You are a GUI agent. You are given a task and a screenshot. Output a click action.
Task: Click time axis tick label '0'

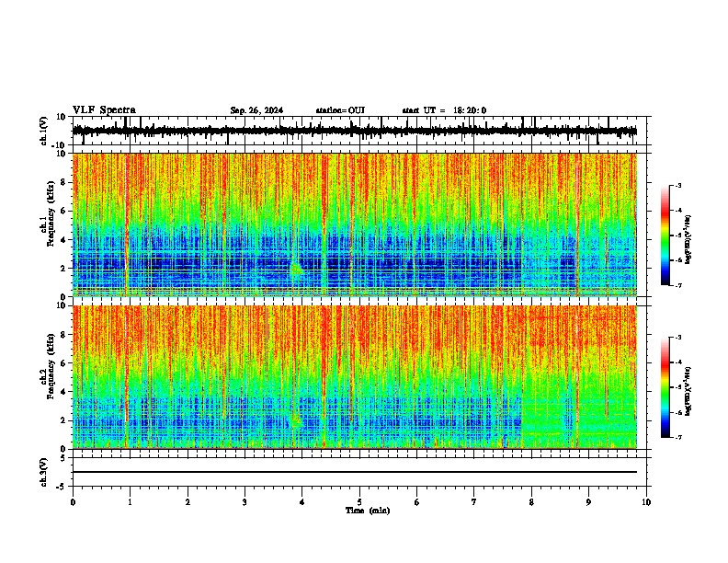click(73, 502)
